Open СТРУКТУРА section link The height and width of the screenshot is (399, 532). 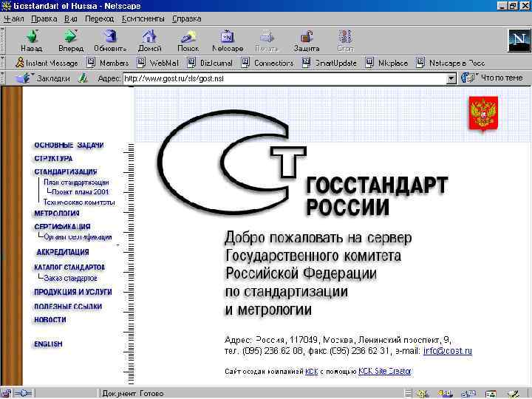point(53,158)
